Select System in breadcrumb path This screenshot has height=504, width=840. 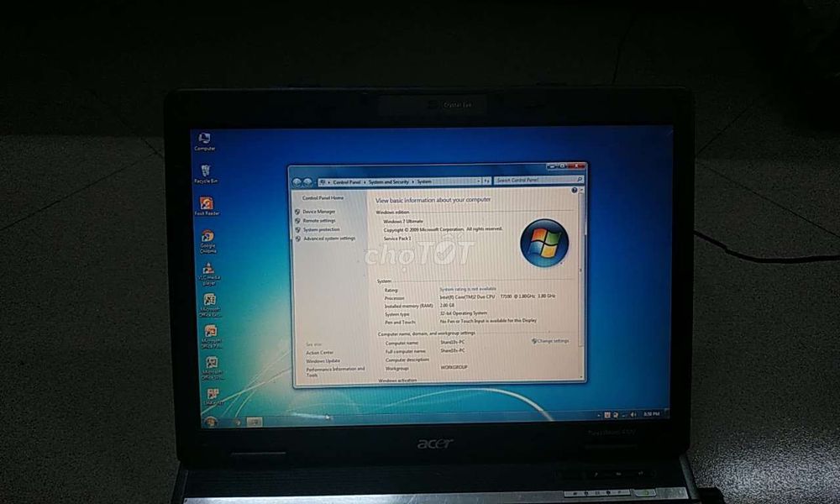click(x=424, y=181)
